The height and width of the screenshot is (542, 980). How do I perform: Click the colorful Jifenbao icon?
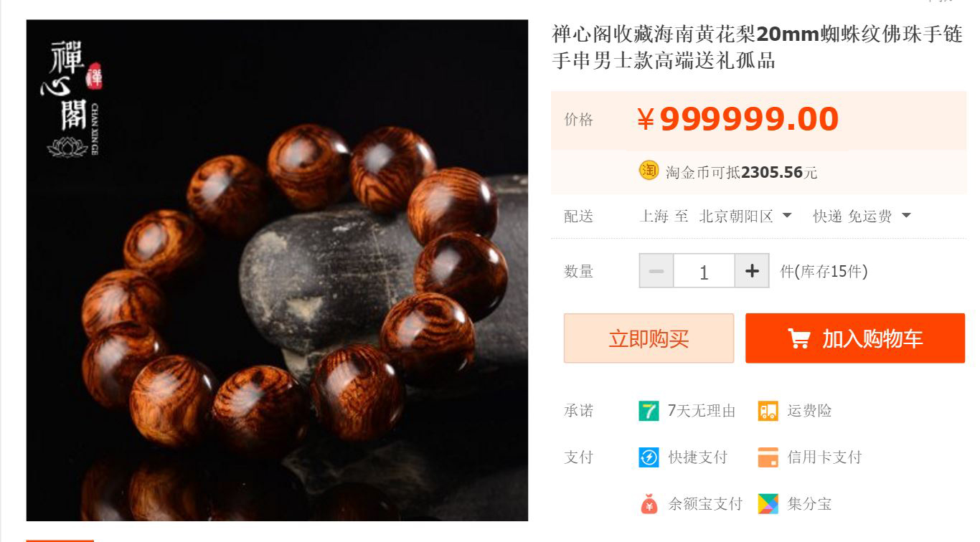(768, 504)
